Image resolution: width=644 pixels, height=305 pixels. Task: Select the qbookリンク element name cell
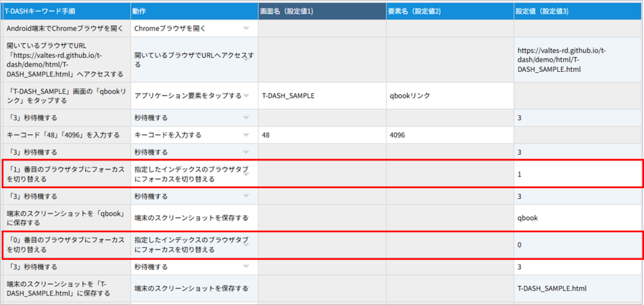tap(450, 96)
